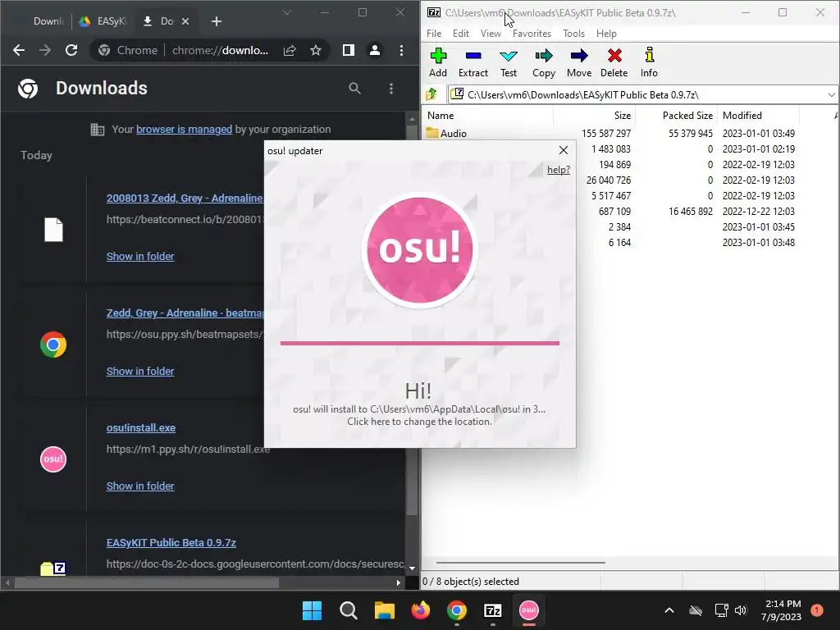Image resolution: width=840 pixels, height=630 pixels.
Task: Switch to the EASyKIT Google Drive tab
Action: click(x=103, y=21)
